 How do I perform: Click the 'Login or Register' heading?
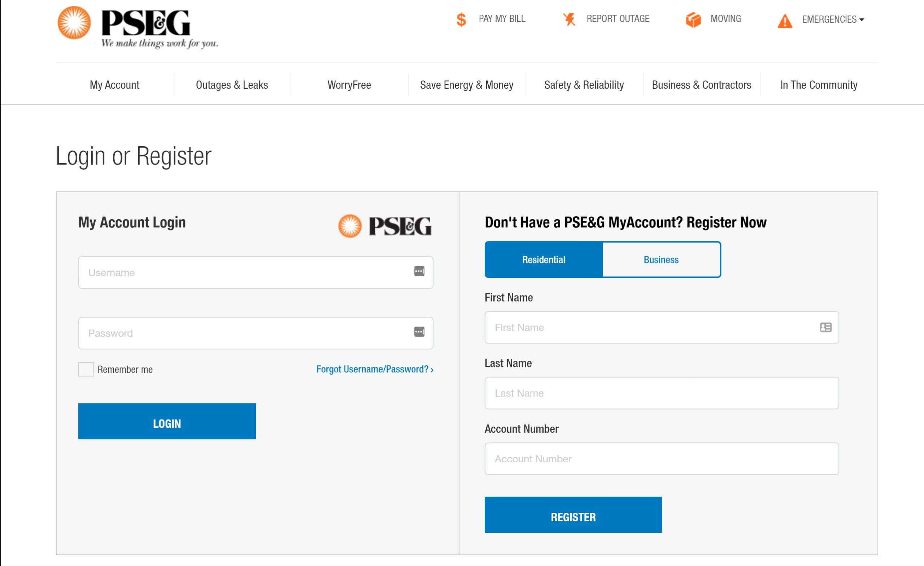(134, 156)
